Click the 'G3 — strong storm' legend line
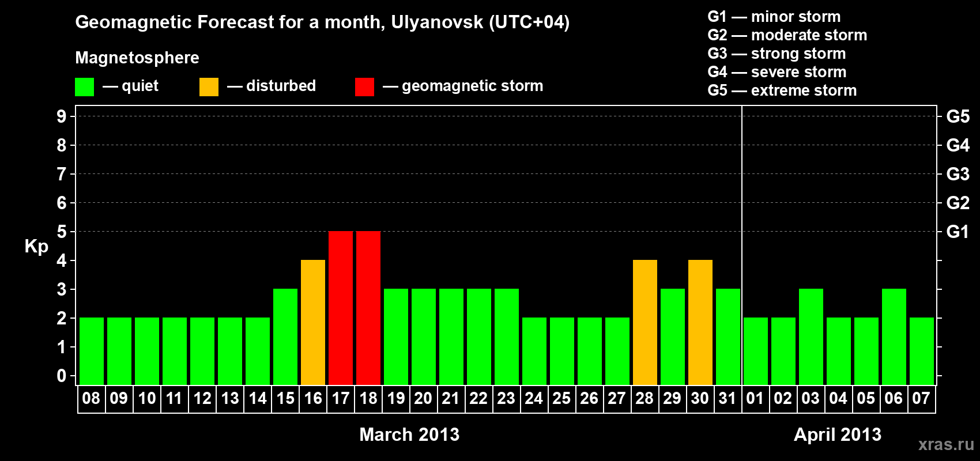Image resolution: width=980 pixels, height=461 pixels. pyautogui.click(x=777, y=54)
